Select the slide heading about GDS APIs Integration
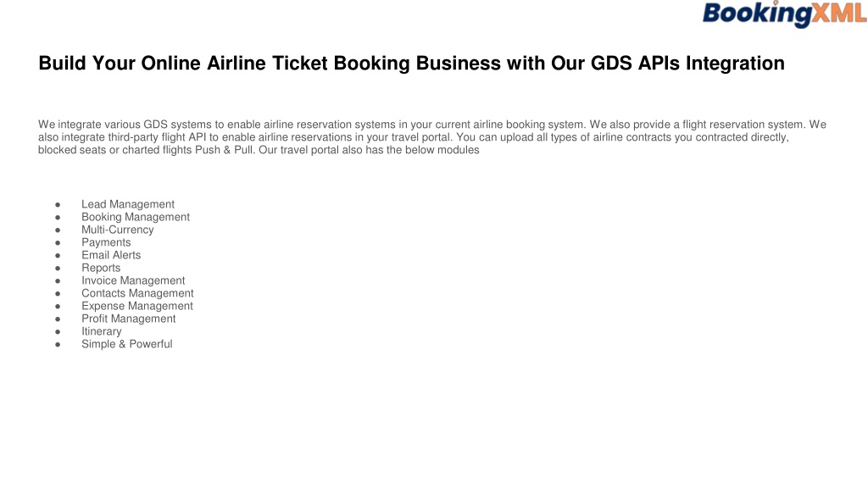The image size is (868, 488). coord(411,63)
